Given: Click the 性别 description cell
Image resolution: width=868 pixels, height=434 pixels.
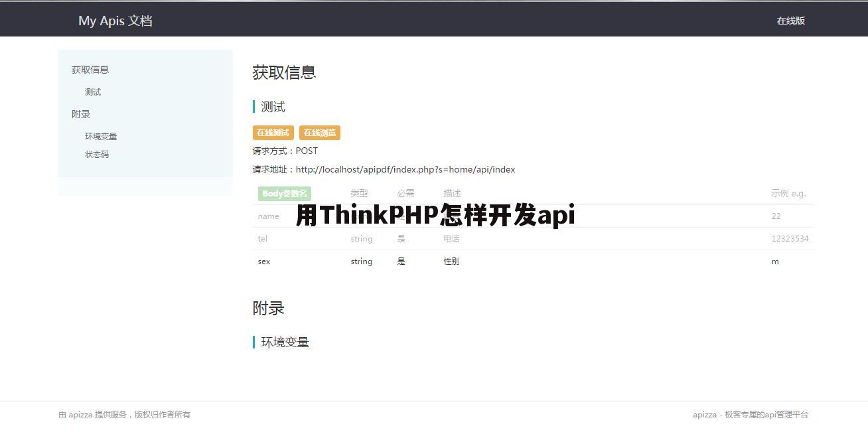Looking at the screenshot, I should tap(451, 261).
